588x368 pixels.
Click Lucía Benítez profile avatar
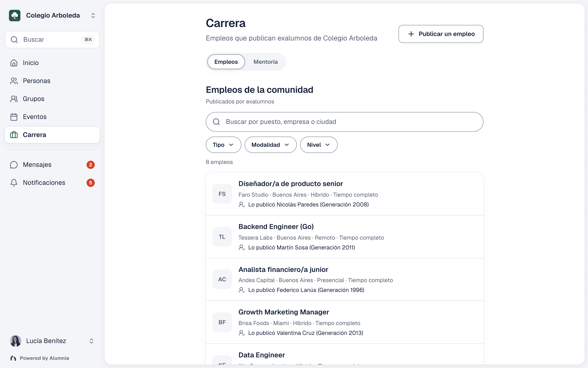[x=16, y=341]
